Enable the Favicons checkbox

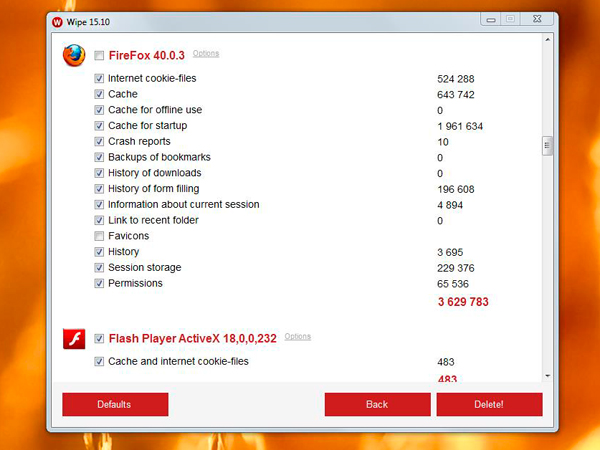[x=99, y=236]
